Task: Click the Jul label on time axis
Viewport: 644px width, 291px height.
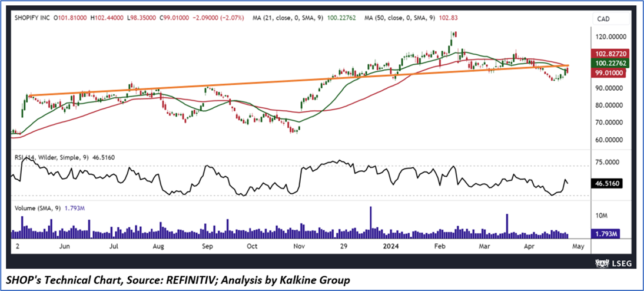Action: coord(114,247)
